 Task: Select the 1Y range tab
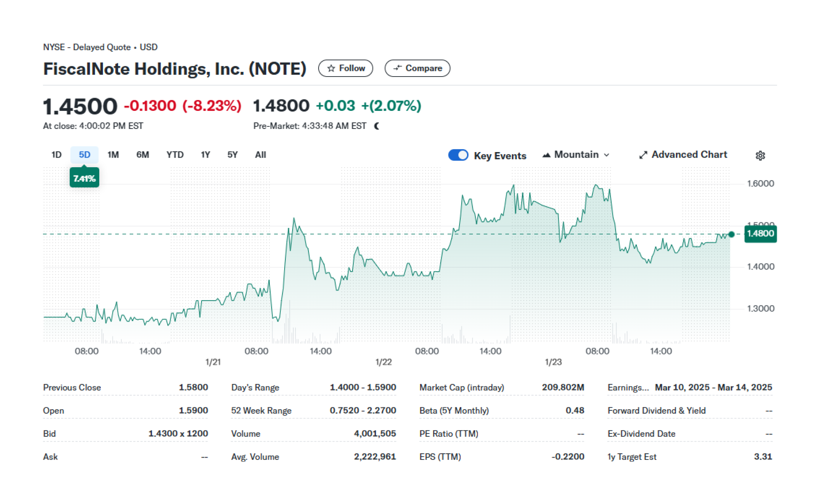205,155
